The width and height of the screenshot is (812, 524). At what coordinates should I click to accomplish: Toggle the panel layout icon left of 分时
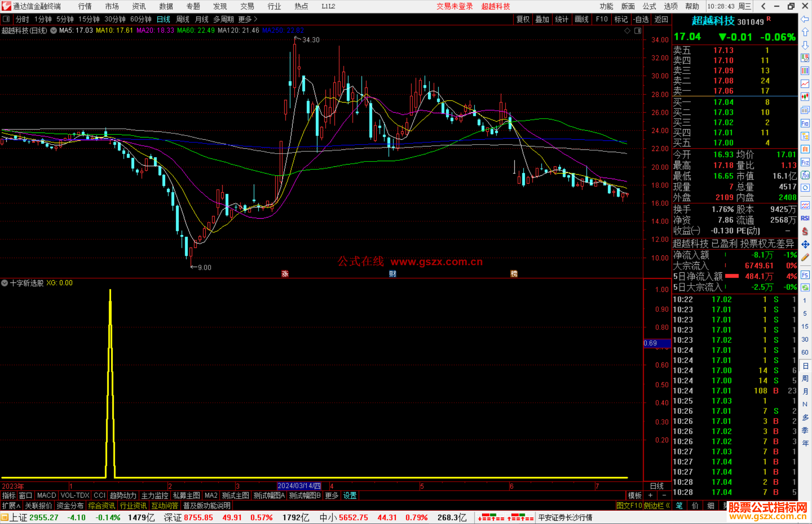pyautogui.click(x=6, y=19)
